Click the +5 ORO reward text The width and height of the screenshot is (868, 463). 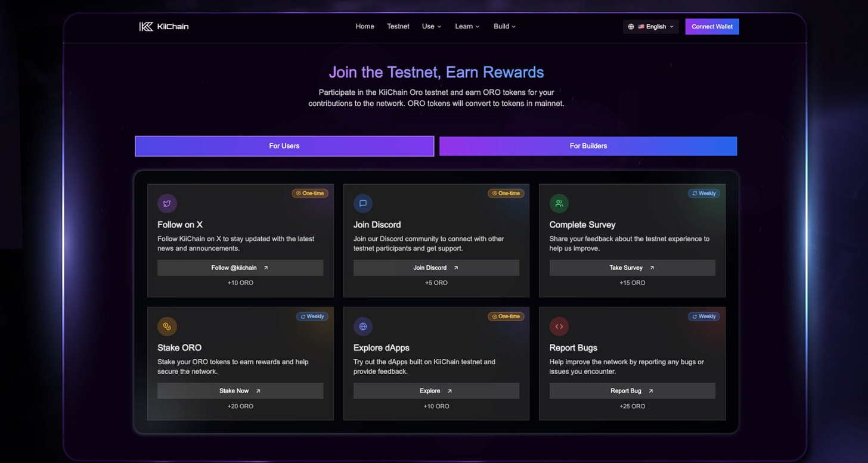click(x=436, y=283)
